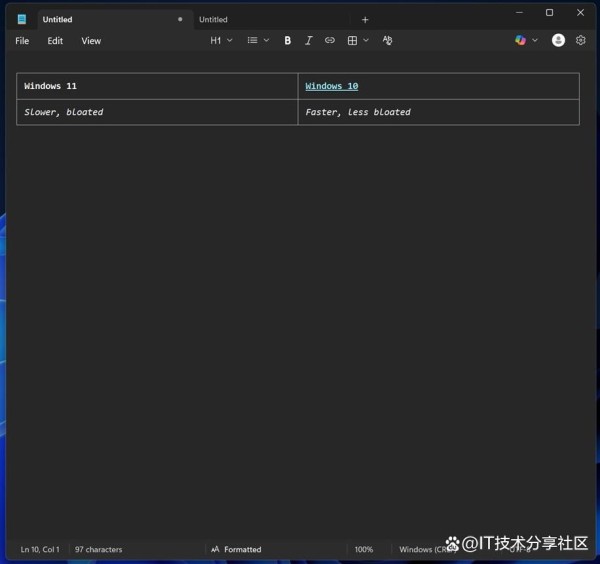Viewport: 600px width, 564px height.
Task: Apply italic formatting from the toolbar
Action: (308, 41)
